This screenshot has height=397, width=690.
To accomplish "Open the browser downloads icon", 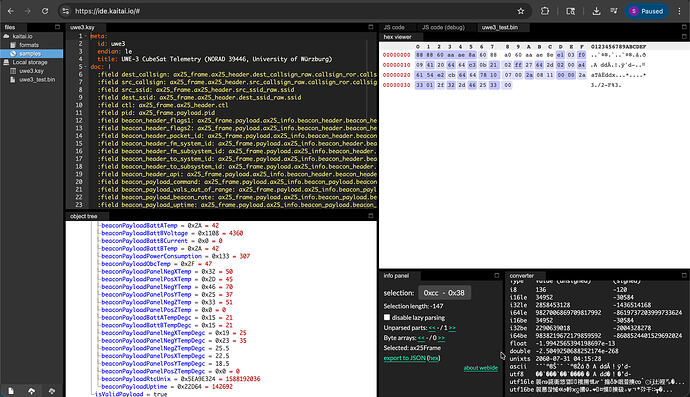I will 596,11.
